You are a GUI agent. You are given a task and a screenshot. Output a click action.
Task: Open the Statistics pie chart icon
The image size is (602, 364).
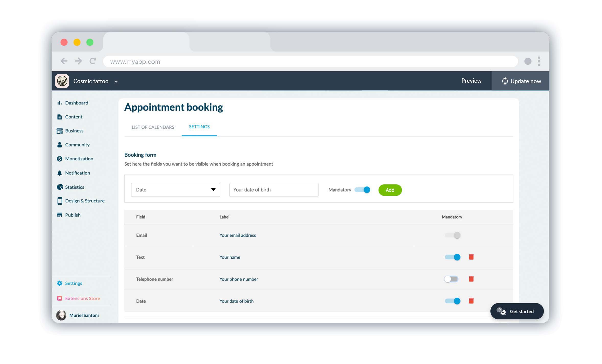(60, 187)
